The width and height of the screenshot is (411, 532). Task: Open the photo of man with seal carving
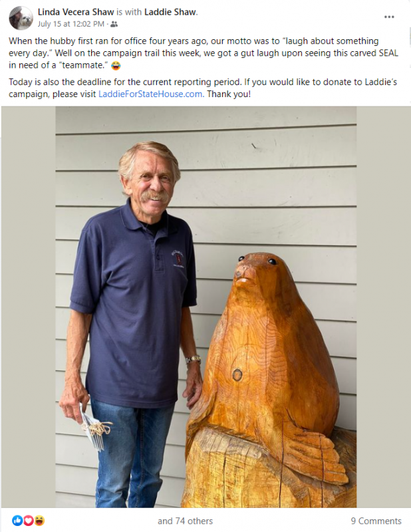[x=206, y=307]
